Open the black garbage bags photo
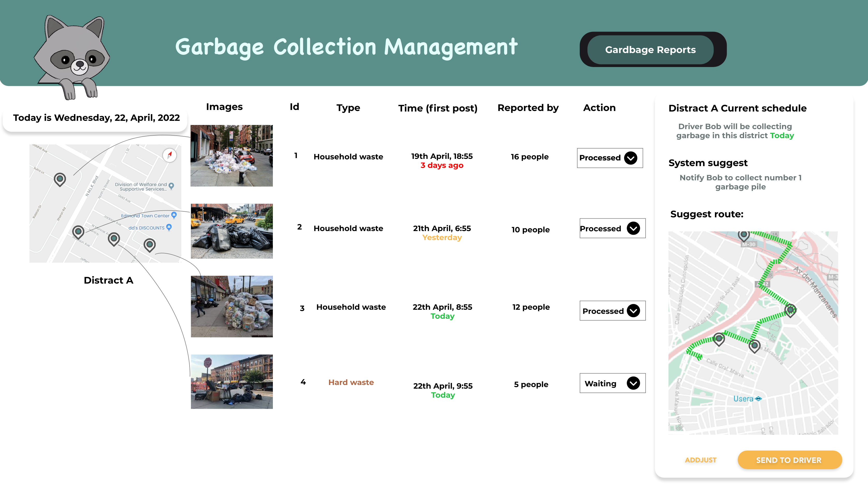868x488 pixels. tap(232, 231)
